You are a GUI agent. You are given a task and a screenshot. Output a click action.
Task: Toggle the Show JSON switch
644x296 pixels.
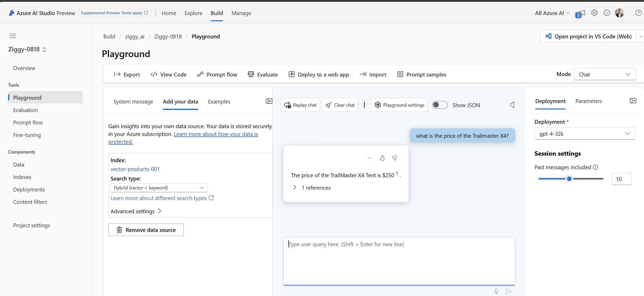pyautogui.click(x=440, y=105)
